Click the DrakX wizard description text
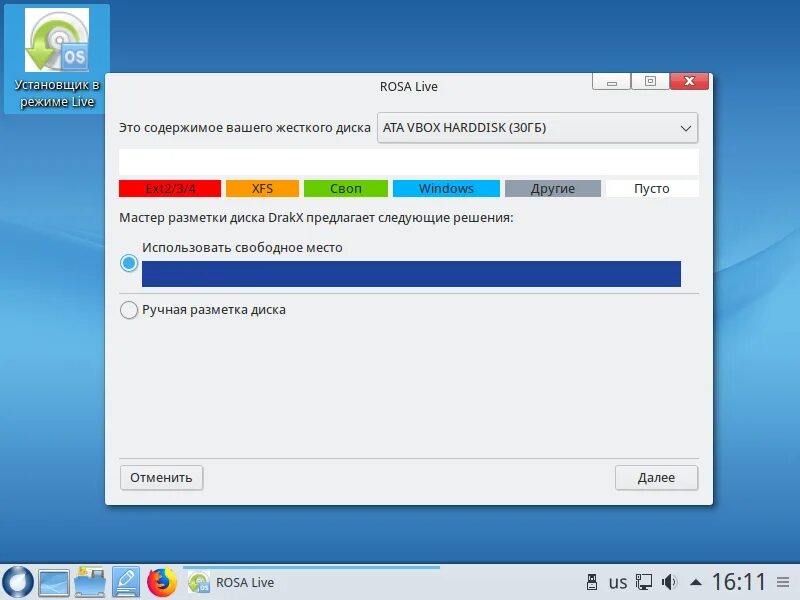 click(x=316, y=218)
